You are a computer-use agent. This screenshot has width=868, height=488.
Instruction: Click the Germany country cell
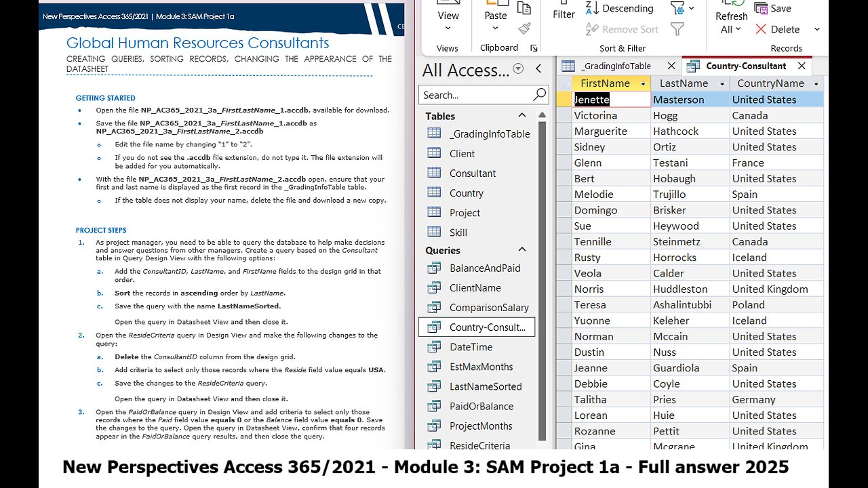(x=776, y=399)
